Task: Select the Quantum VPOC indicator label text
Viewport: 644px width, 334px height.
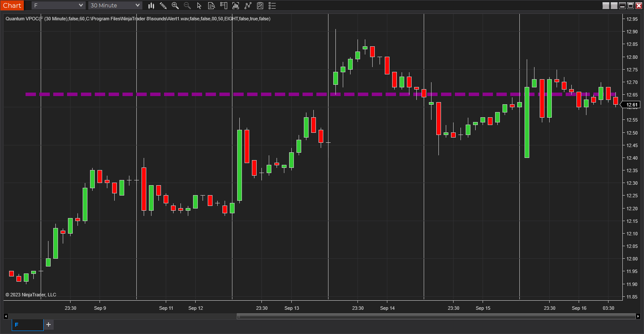Action: coord(138,19)
